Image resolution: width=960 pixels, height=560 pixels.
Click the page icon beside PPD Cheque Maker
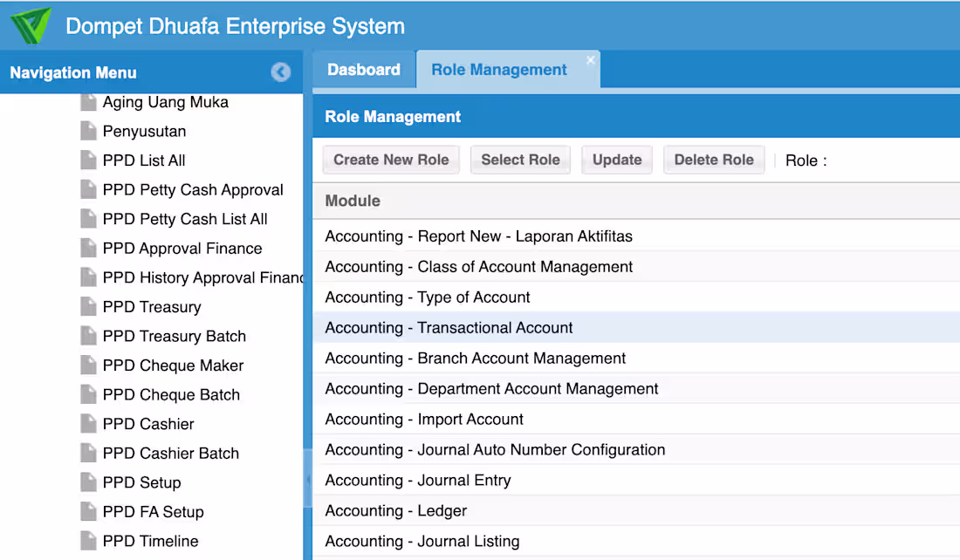(88, 365)
